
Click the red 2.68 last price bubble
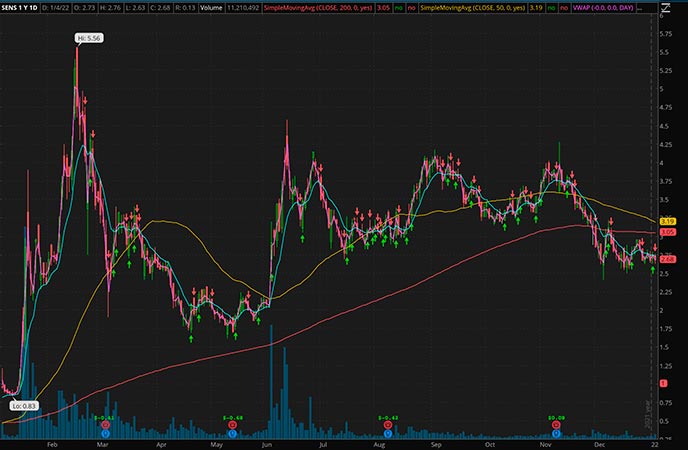(668, 259)
